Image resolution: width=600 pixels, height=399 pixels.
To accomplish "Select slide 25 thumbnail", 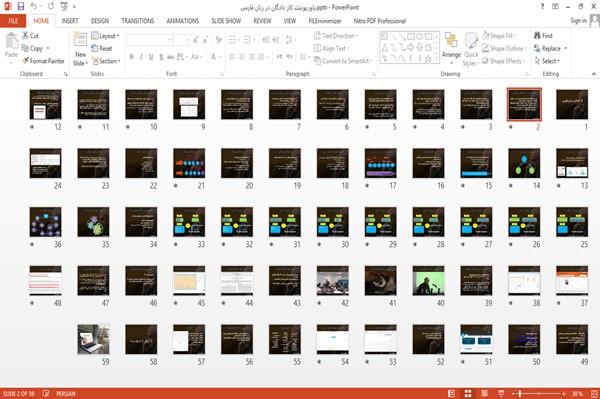I will (572, 222).
